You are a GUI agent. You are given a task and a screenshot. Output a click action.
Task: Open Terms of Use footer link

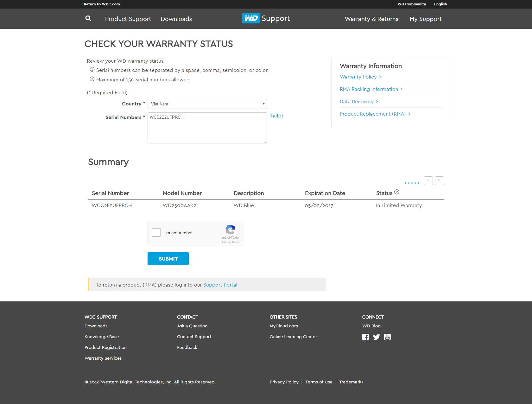[x=319, y=382]
